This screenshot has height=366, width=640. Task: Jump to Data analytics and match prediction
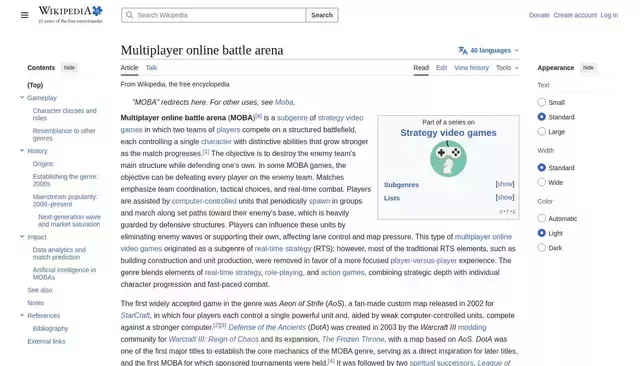[59, 253]
